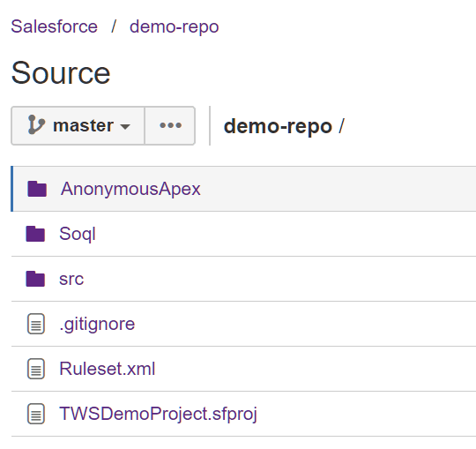Click the Source page heading
476x449 pixels.
coord(61,73)
